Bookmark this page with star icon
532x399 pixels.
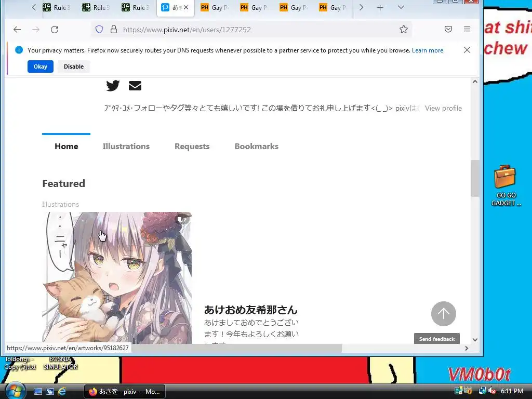pyautogui.click(x=403, y=30)
